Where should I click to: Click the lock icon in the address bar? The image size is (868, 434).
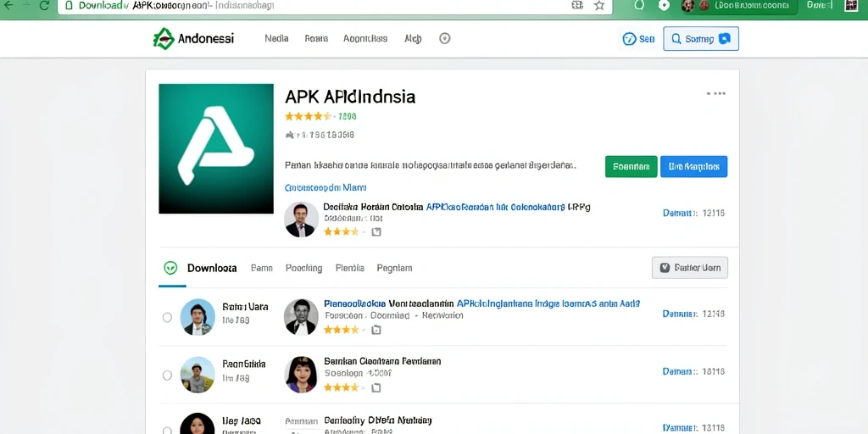click(69, 6)
